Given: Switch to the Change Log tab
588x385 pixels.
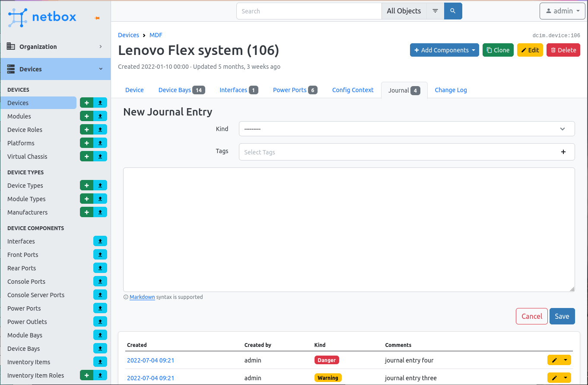Looking at the screenshot, I should click(451, 90).
